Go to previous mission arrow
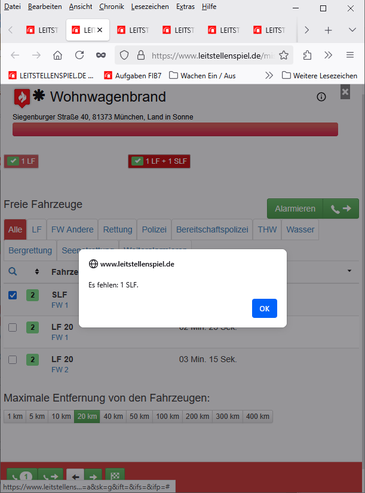Screen dimensions: 365x493 click(x=75, y=477)
